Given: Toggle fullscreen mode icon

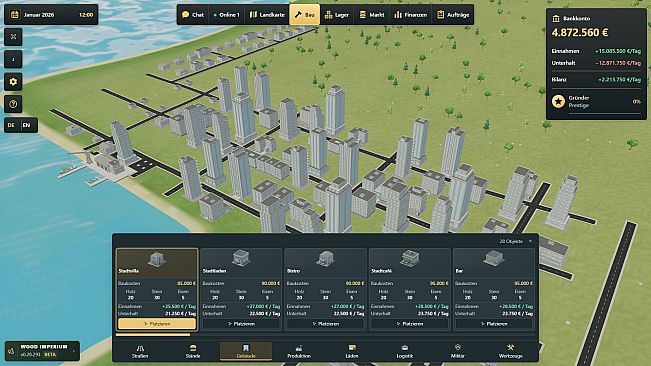Looking at the screenshot, I should coord(13,37).
